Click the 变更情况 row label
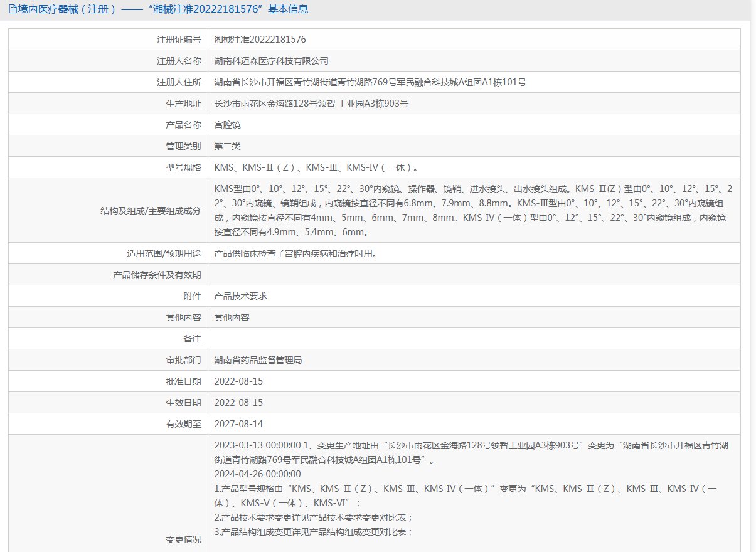 (x=183, y=539)
